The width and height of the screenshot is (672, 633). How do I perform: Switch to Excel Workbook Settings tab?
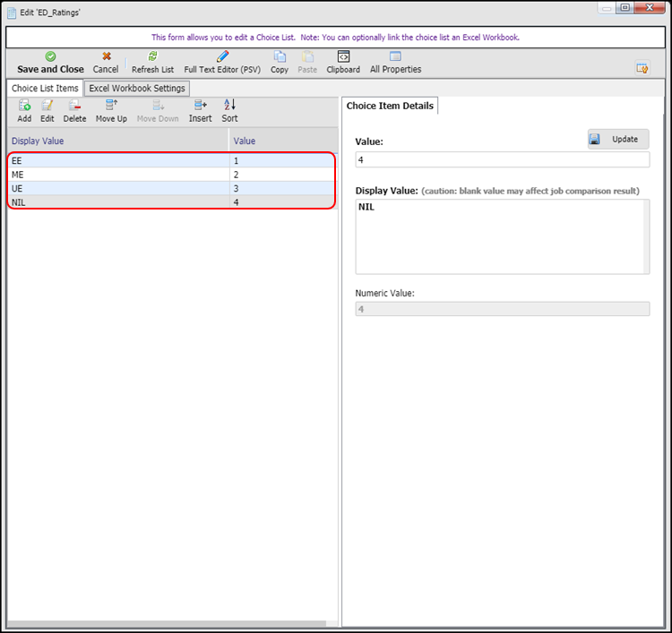click(x=137, y=89)
